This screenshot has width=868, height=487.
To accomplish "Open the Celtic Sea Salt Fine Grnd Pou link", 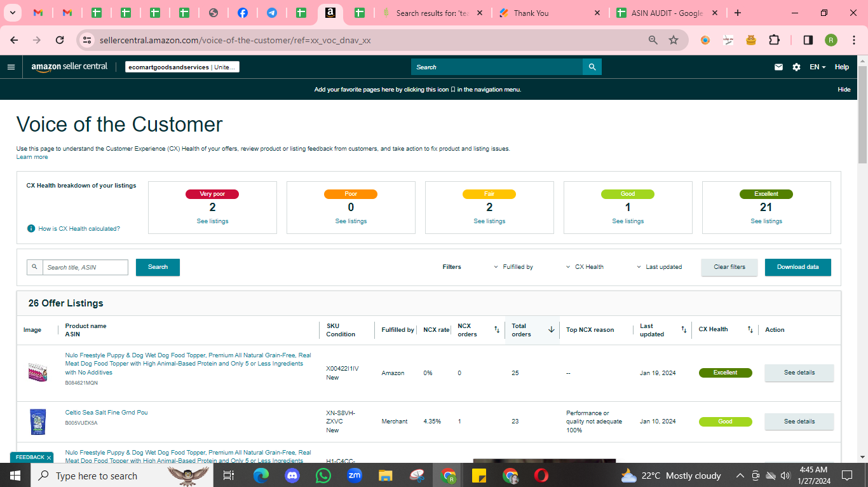I will pyautogui.click(x=106, y=413).
